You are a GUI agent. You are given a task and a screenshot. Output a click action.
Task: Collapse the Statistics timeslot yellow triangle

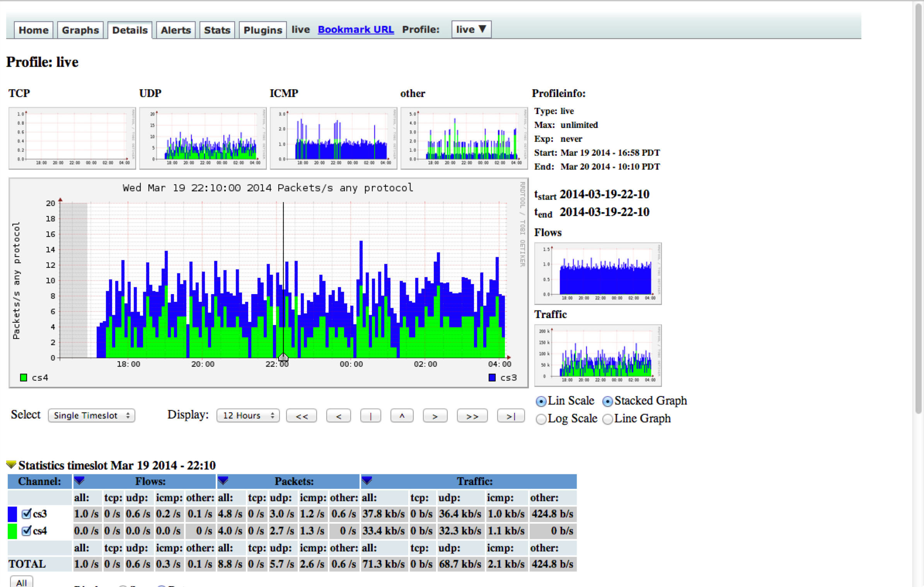[x=11, y=464]
